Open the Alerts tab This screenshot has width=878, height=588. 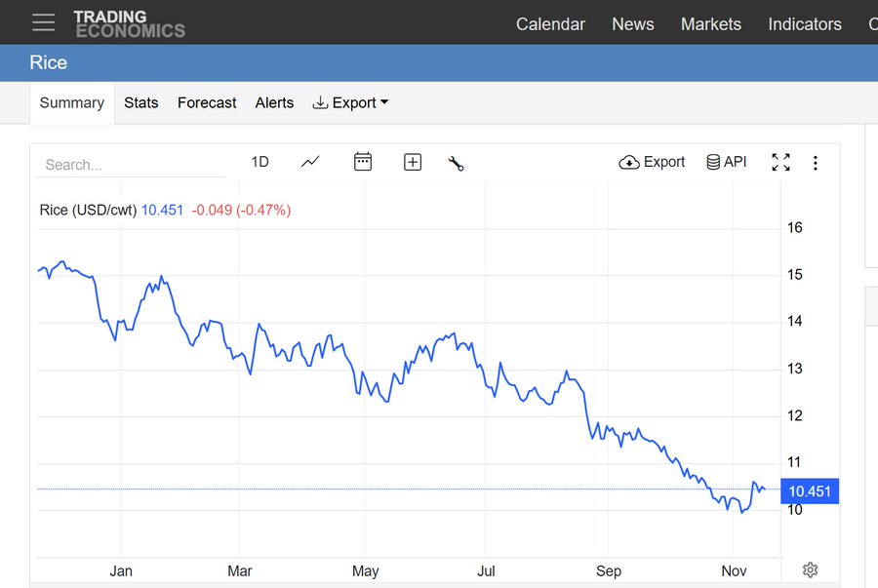(274, 102)
